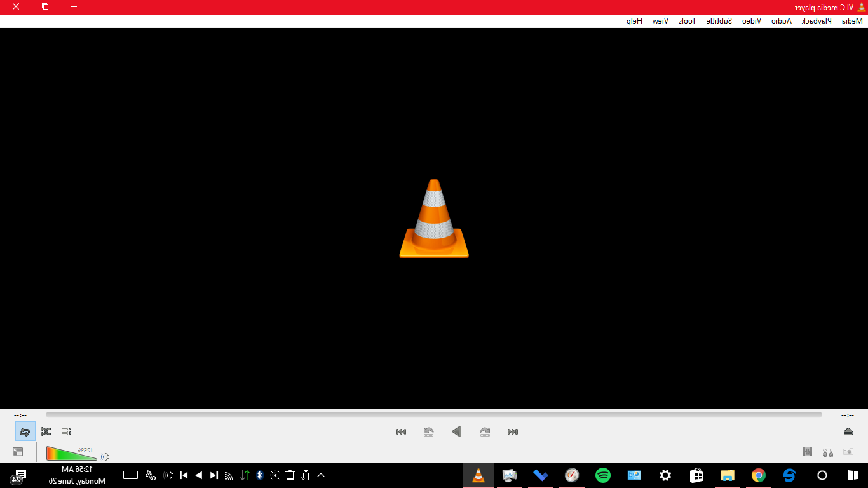Click the frame-by-frame advance icon
The image size is (868, 488).
[x=808, y=451]
